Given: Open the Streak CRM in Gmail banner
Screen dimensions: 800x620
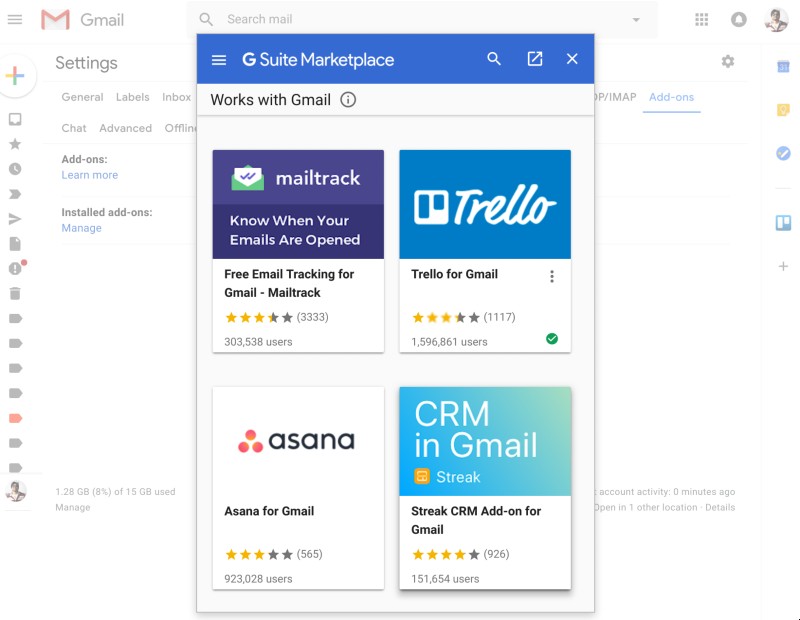Looking at the screenshot, I should [x=485, y=441].
